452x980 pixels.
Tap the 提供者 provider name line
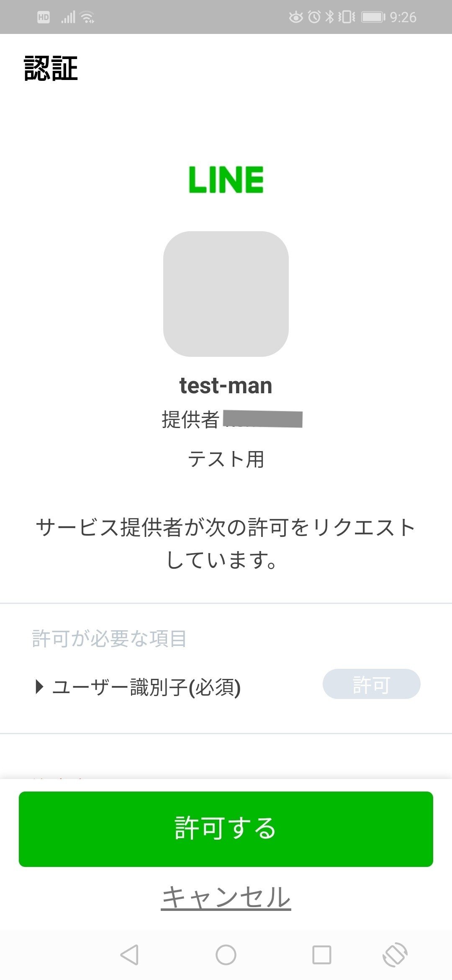click(x=231, y=419)
